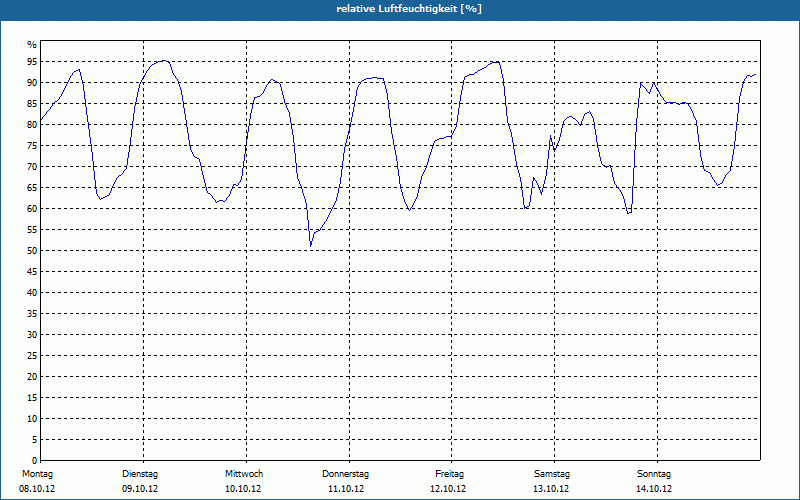Click the date label 10.10.12
Viewport: 800px width, 500px height.
tap(243, 489)
